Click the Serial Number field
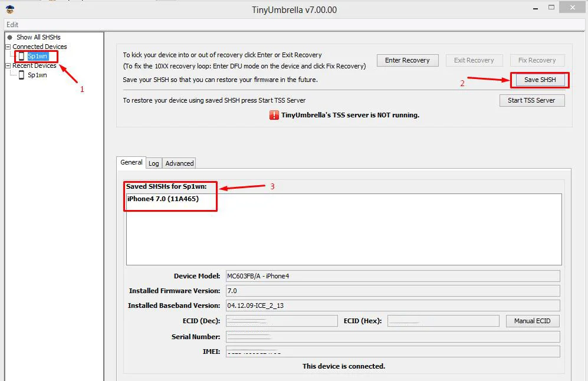Viewport: 588px width, 381px height. (x=393, y=337)
